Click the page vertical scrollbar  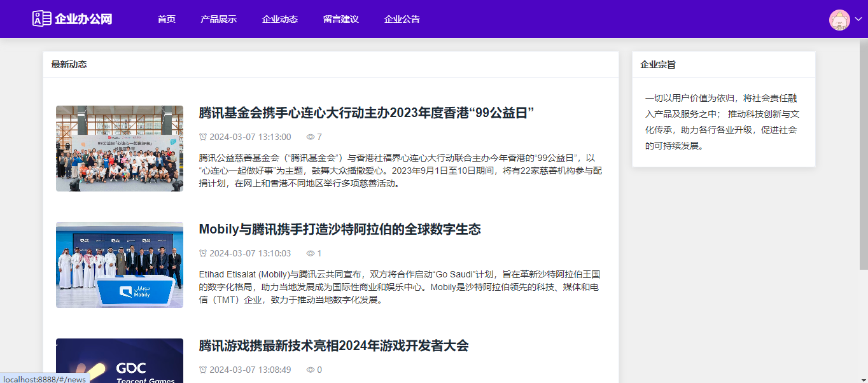(864, 155)
